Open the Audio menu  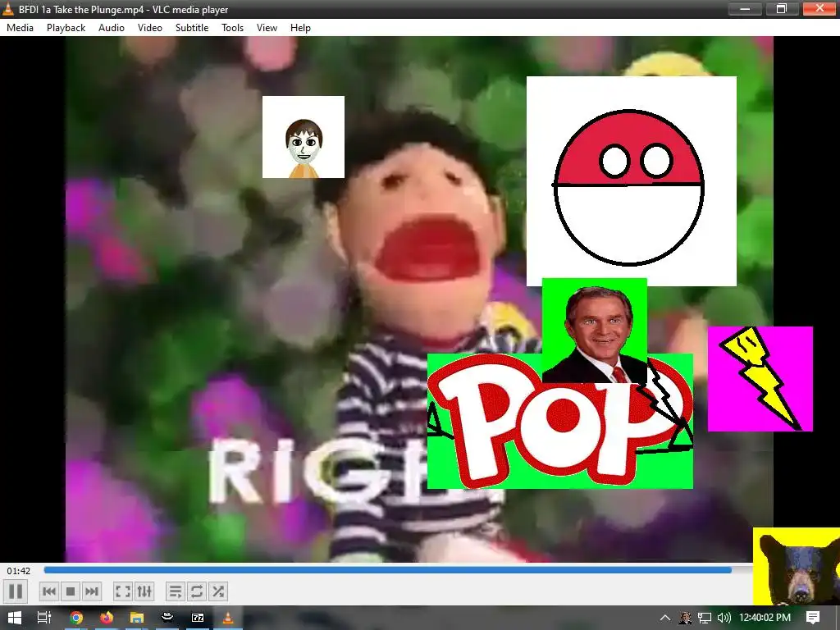point(112,28)
